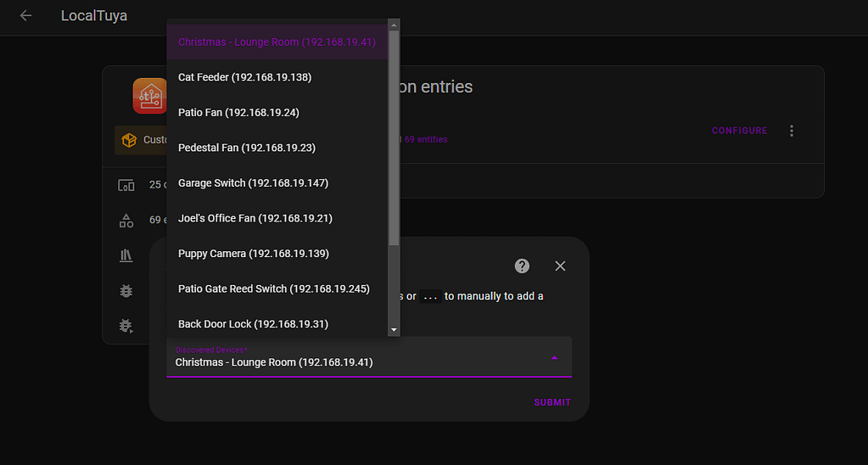The width and height of the screenshot is (868, 465).
Task: Open the help question mark icon
Action: (522, 266)
